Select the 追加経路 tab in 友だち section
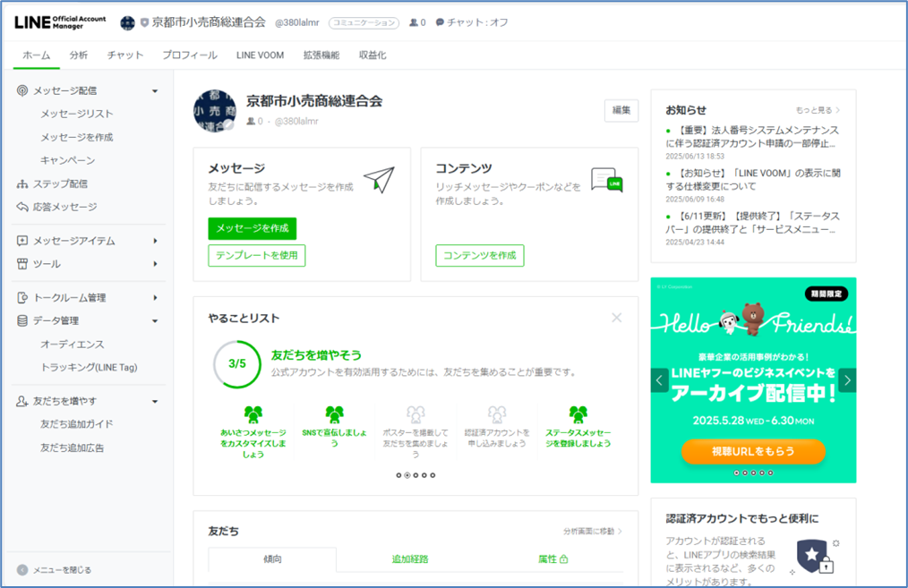This screenshot has width=908, height=588. pyautogui.click(x=410, y=559)
